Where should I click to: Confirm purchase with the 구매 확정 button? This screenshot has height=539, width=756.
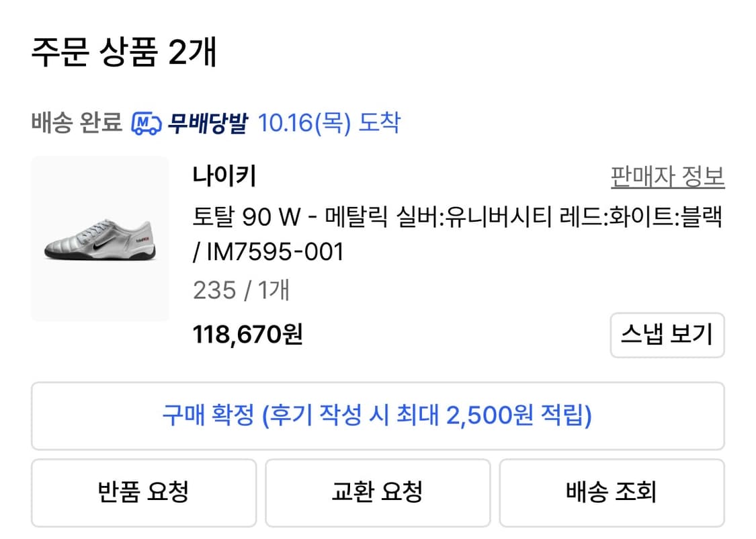[378, 416]
